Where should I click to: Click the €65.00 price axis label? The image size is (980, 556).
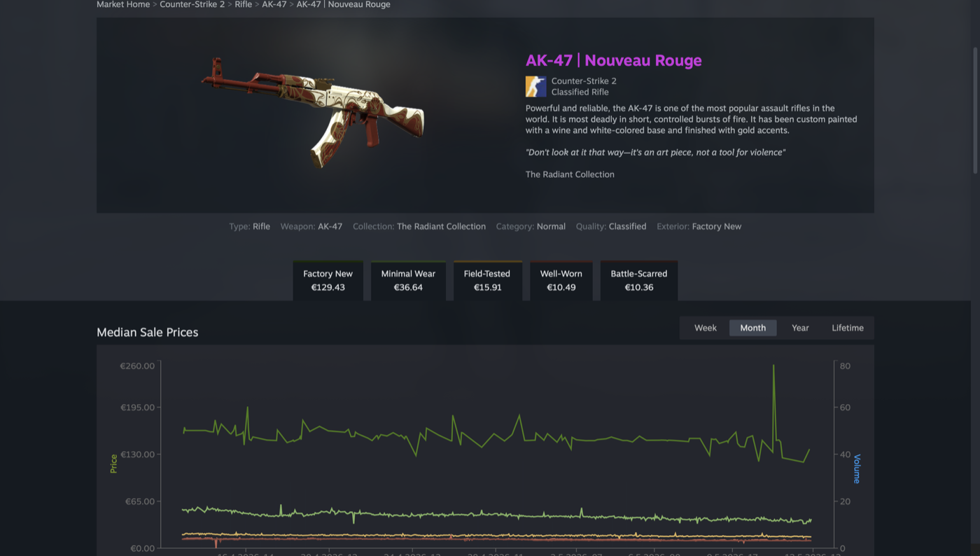click(139, 501)
